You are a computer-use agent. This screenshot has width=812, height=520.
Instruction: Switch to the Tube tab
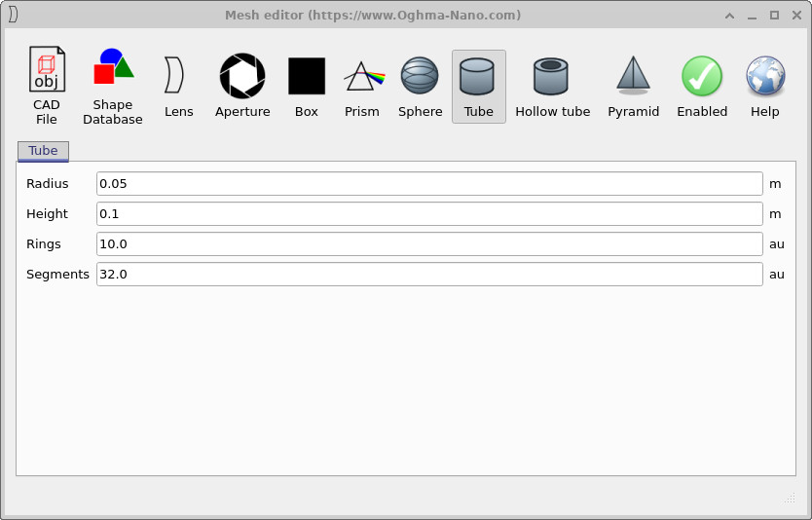[43, 151]
